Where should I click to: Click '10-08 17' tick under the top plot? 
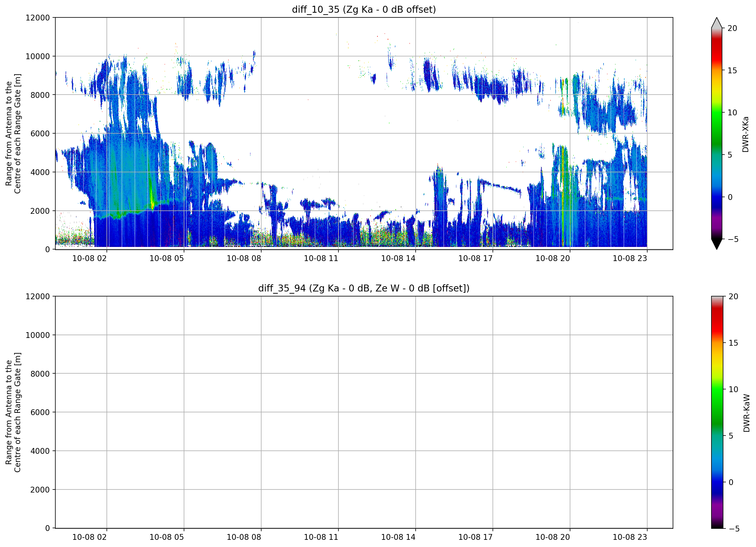tap(475, 258)
